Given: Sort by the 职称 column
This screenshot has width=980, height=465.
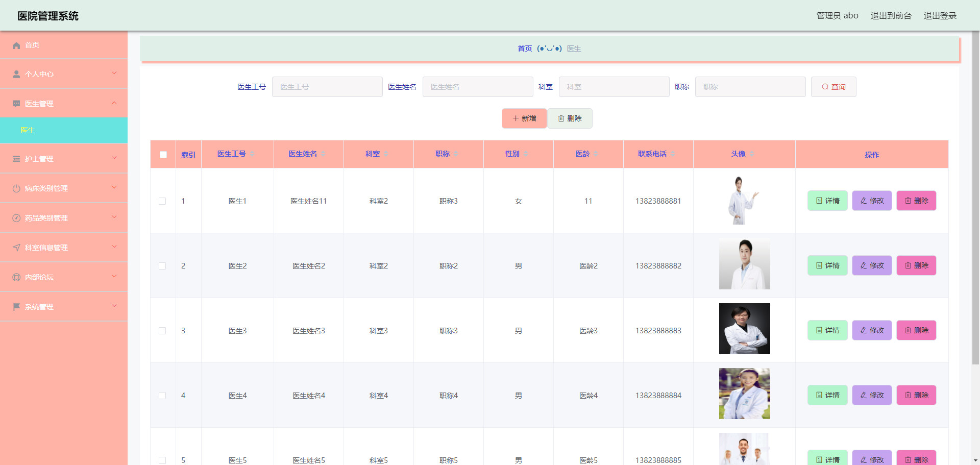Looking at the screenshot, I should pos(456,154).
